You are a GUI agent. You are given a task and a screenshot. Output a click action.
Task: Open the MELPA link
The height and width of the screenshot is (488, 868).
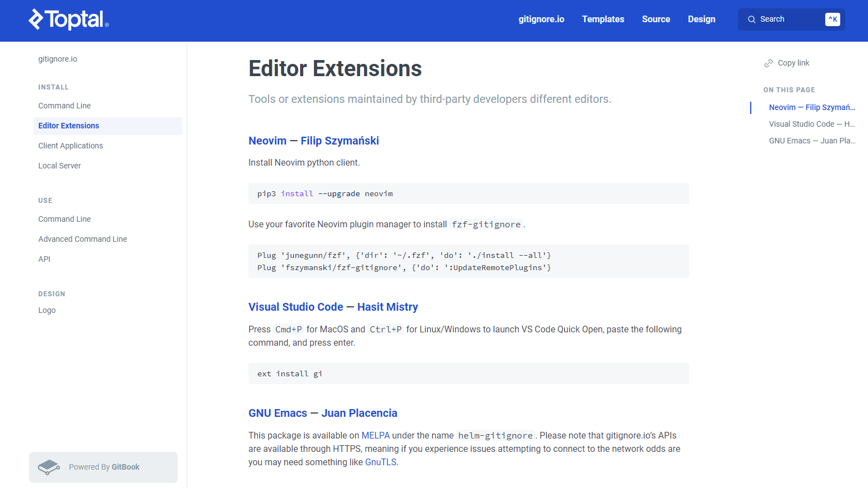coord(376,436)
